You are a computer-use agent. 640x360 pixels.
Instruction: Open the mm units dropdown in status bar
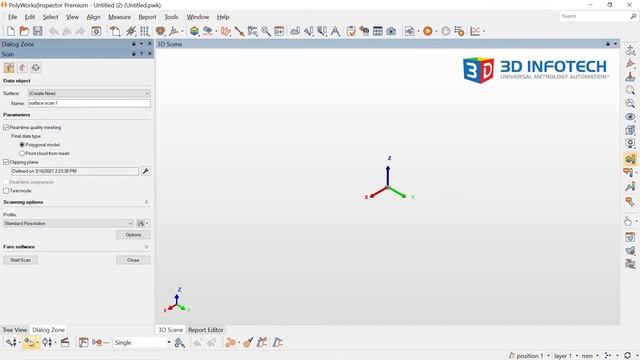597,356
